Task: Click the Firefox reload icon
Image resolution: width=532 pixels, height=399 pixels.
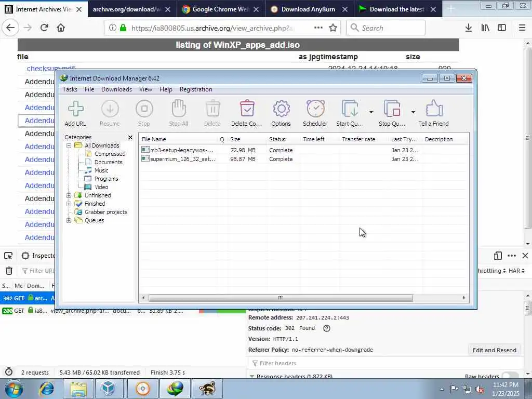Action: pyautogui.click(x=44, y=28)
